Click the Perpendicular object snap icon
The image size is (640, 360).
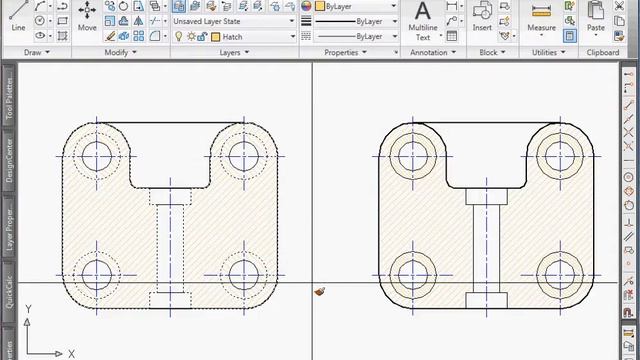pyautogui.click(x=629, y=222)
